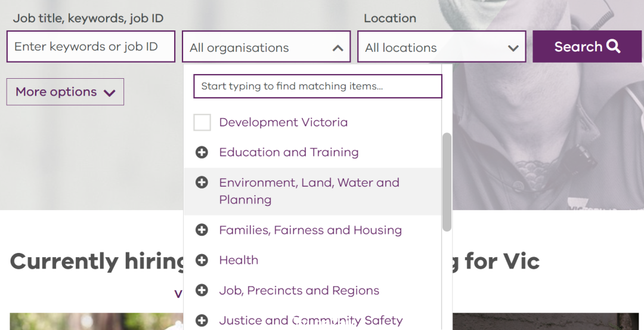Choose Health from organisations list
The height and width of the screenshot is (330, 644).
tap(239, 260)
